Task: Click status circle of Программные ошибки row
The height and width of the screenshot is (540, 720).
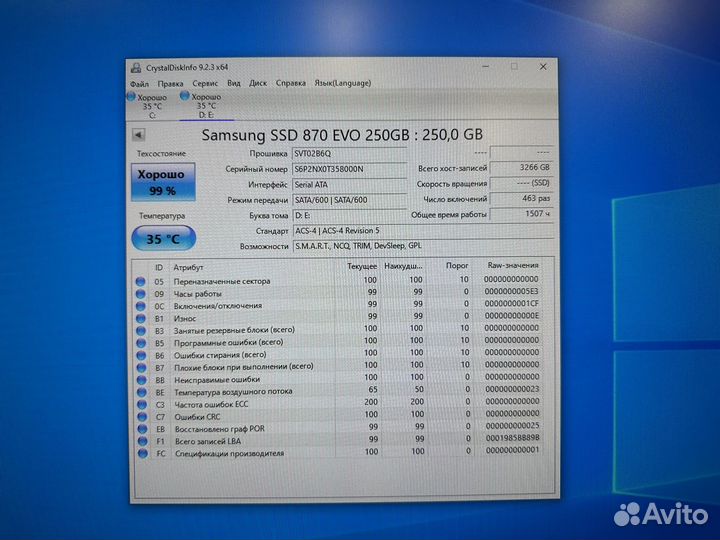Action: 141,343
